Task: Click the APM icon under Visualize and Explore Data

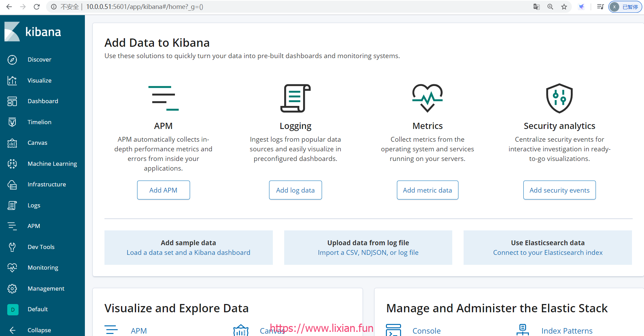Action: [x=111, y=330]
